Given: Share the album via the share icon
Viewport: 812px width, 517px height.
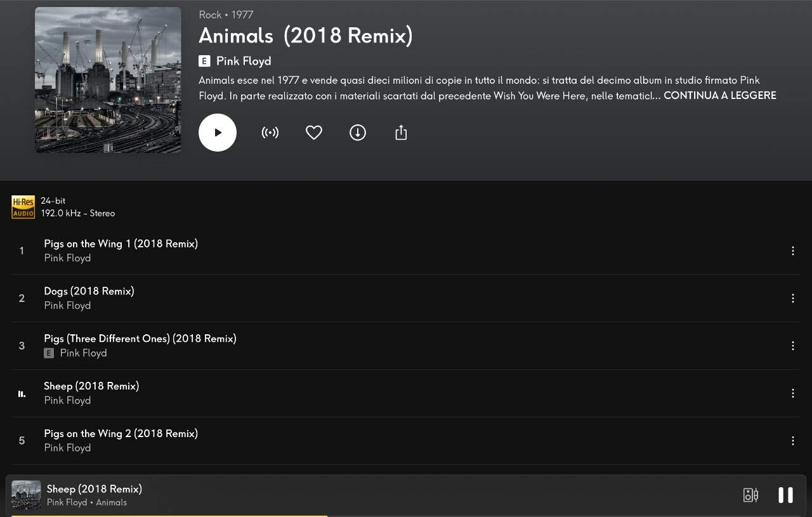Looking at the screenshot, I should click(x=401, y=133).
